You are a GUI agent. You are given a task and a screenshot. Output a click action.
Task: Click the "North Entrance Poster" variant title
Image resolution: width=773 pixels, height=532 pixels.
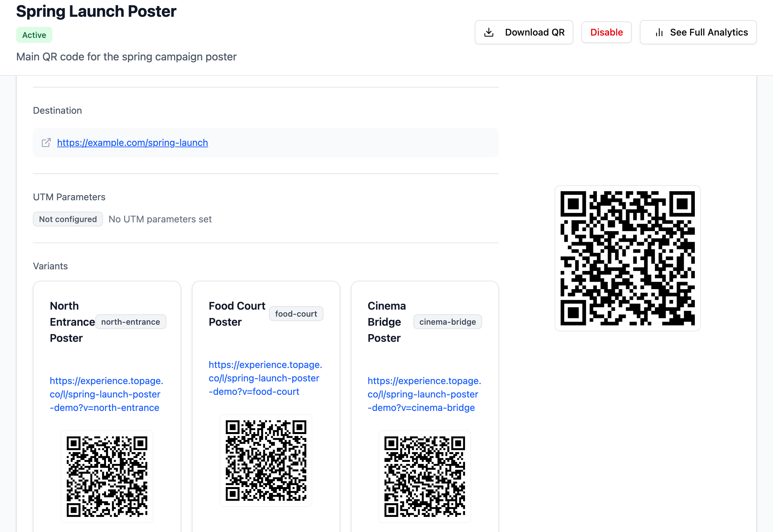72,322
